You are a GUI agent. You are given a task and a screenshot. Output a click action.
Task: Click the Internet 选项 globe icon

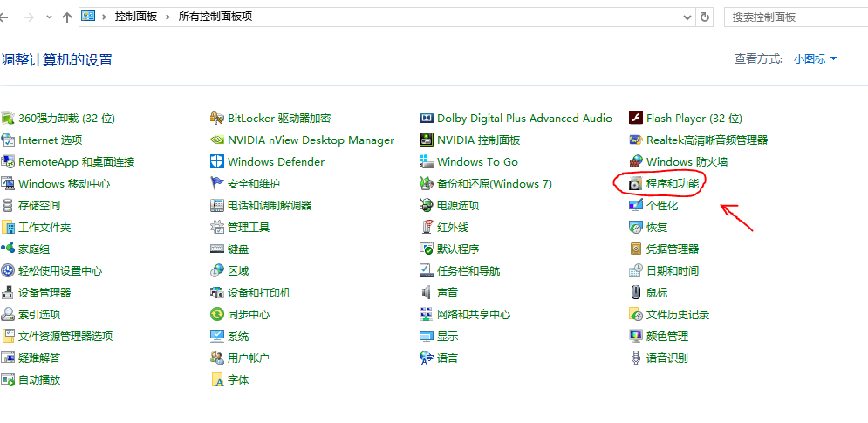pos(7,140)
